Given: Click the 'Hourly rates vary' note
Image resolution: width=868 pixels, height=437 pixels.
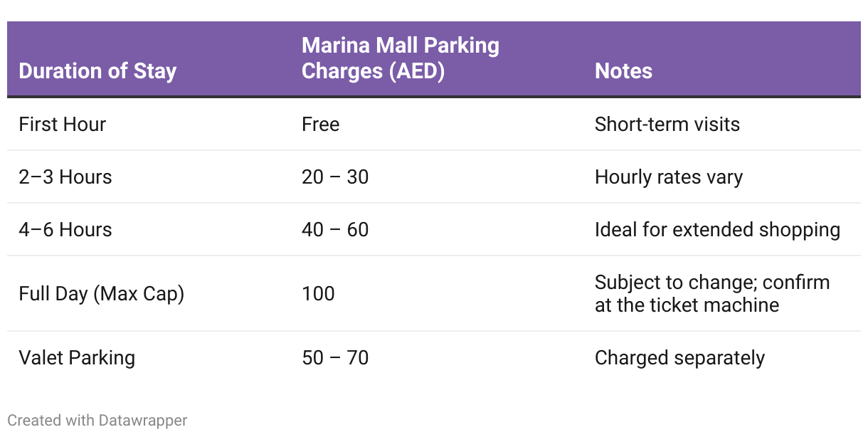Looking at the screenshot, I should 669,177.
